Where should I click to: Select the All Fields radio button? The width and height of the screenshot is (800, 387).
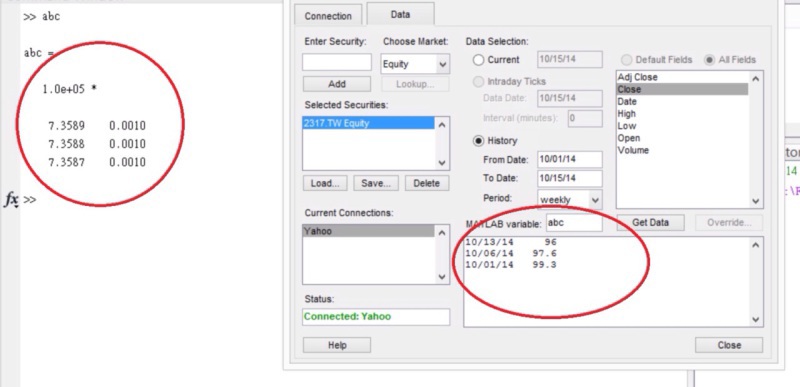tap(709, 60)
